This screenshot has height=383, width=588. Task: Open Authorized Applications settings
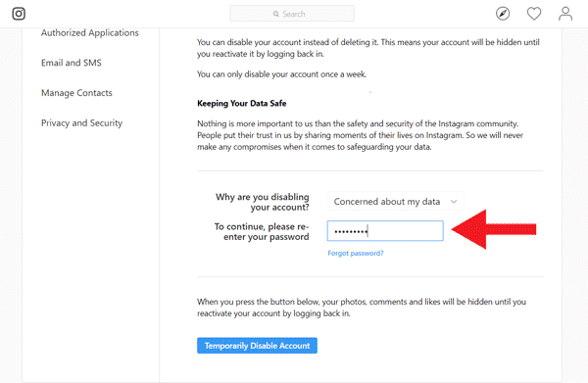pos(90,33)
